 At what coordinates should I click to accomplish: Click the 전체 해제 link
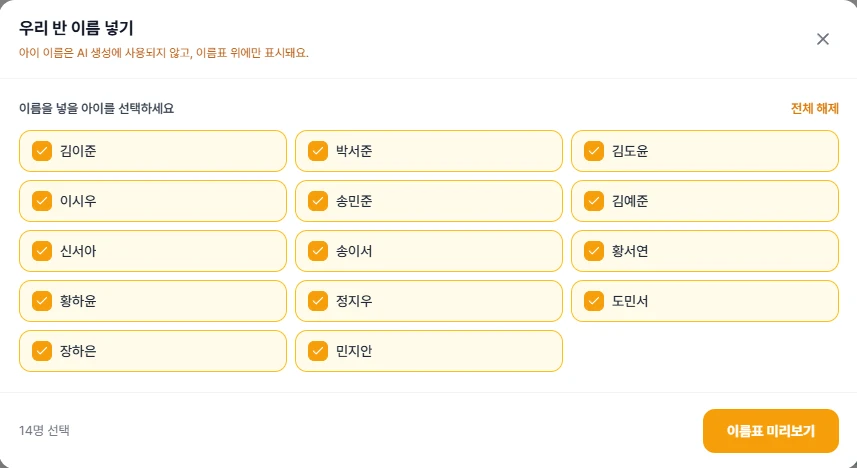814,108
